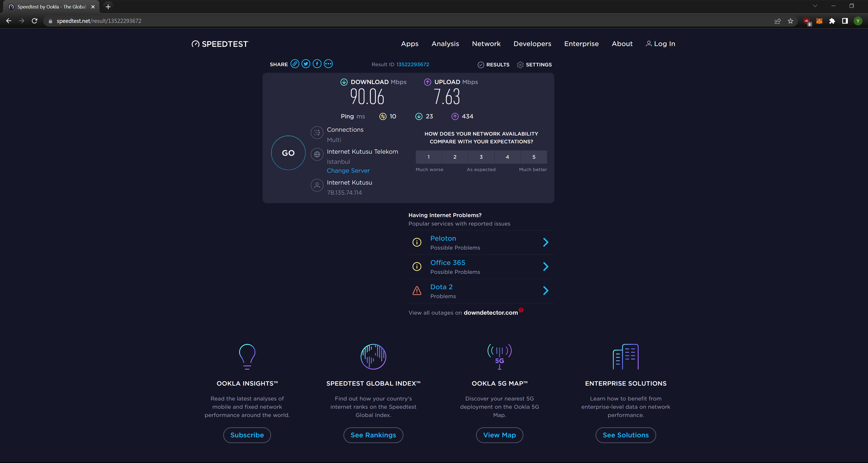Click the Speedtest logo
868x463 pixels.
point(220,44)
